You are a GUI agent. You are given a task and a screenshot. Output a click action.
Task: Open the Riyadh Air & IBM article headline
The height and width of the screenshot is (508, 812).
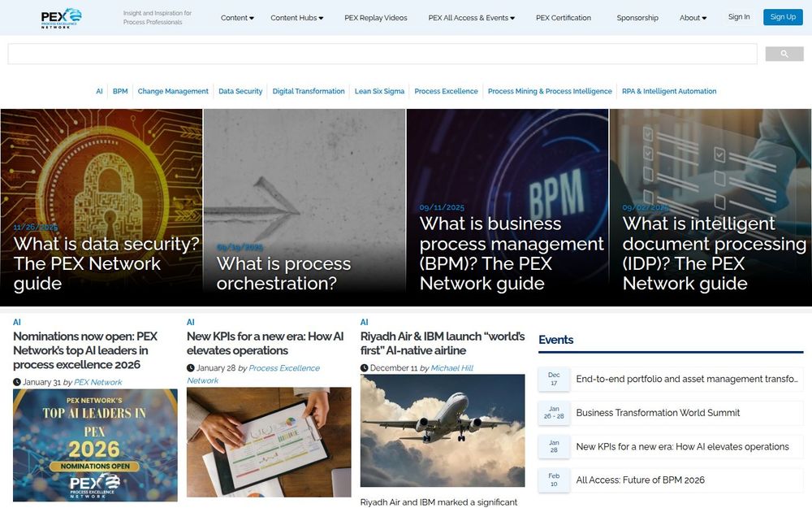pyautogui.click(x=443, y=343)
